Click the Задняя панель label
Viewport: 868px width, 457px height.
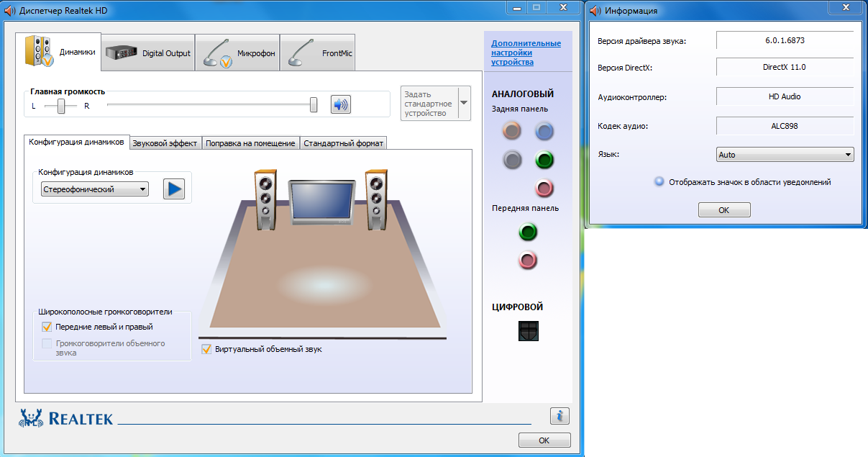click(520, 109)
